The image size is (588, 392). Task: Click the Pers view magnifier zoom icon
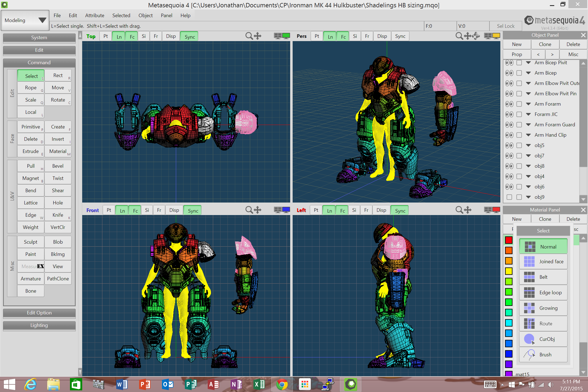click(459, 36)
